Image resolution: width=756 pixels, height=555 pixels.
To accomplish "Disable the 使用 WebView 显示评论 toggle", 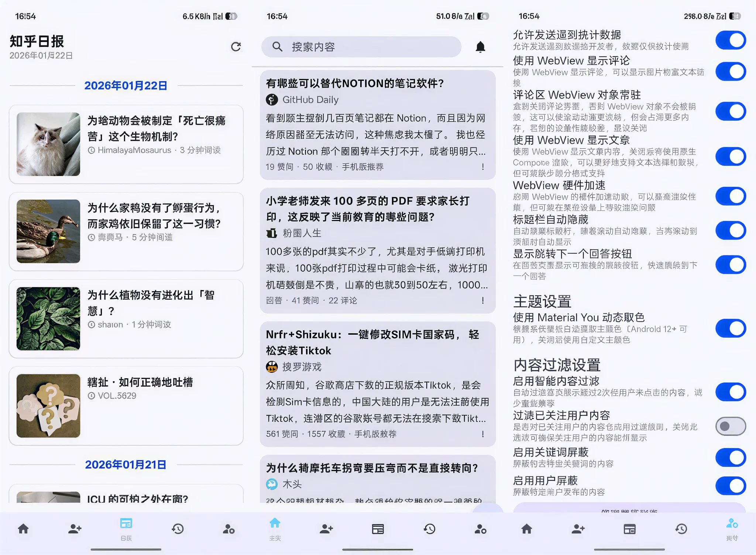I will click(x=730, y=71).
